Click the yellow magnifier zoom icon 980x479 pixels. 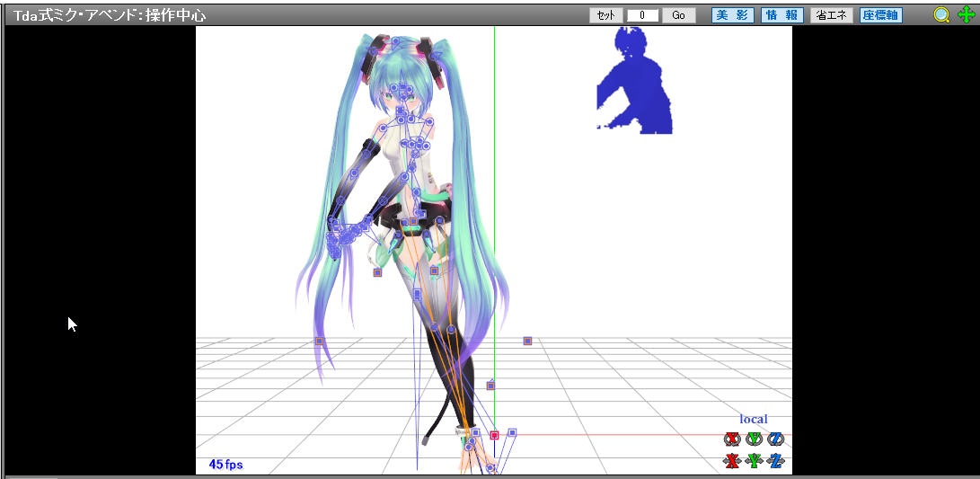[x=941, y=15]
